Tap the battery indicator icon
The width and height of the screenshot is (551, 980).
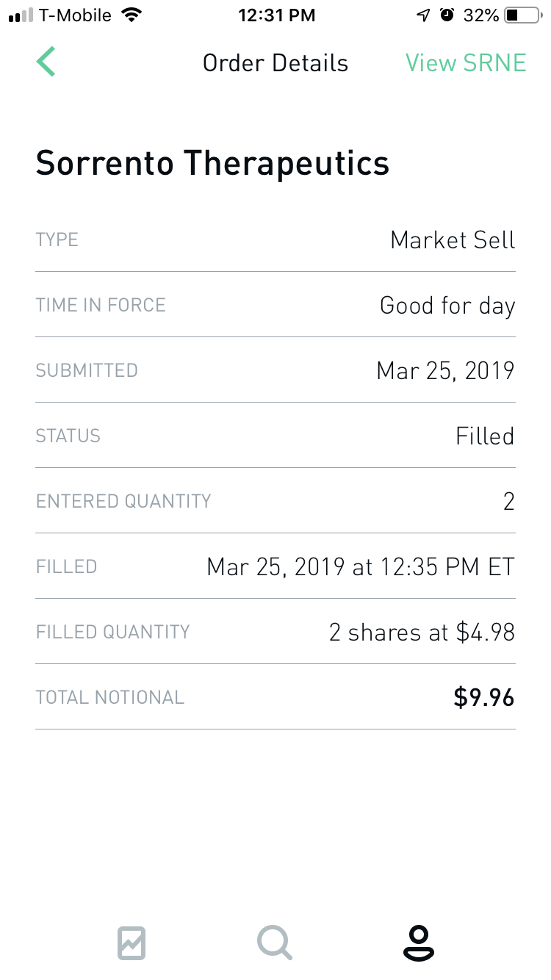coord(522,15)
